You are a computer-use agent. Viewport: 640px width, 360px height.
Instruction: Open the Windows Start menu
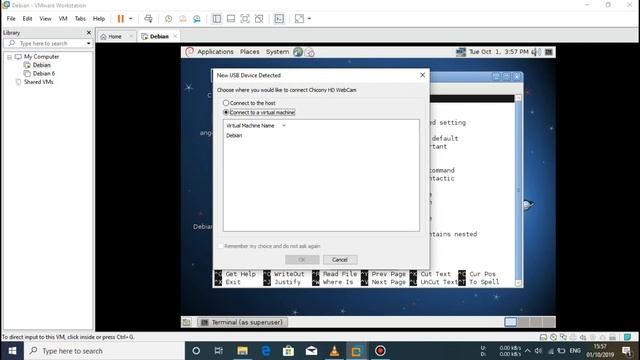tap(12, 351)
